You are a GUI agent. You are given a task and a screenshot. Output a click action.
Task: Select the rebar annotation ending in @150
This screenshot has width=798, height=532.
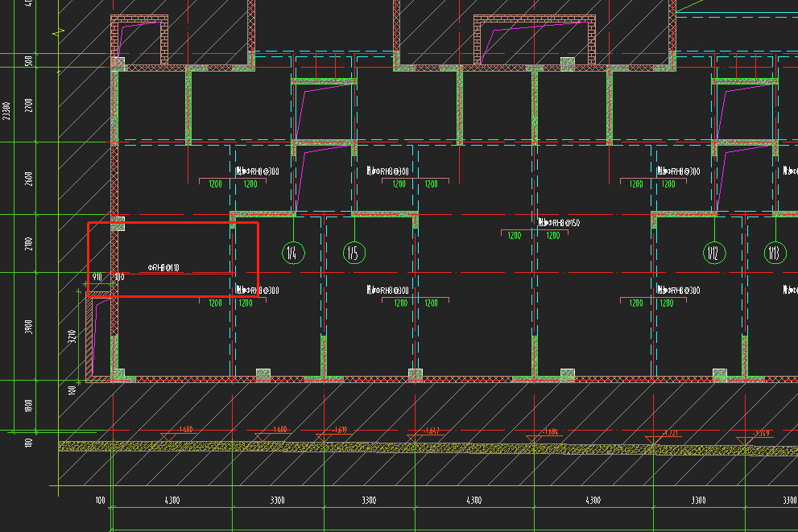click(x=559, y=222)
